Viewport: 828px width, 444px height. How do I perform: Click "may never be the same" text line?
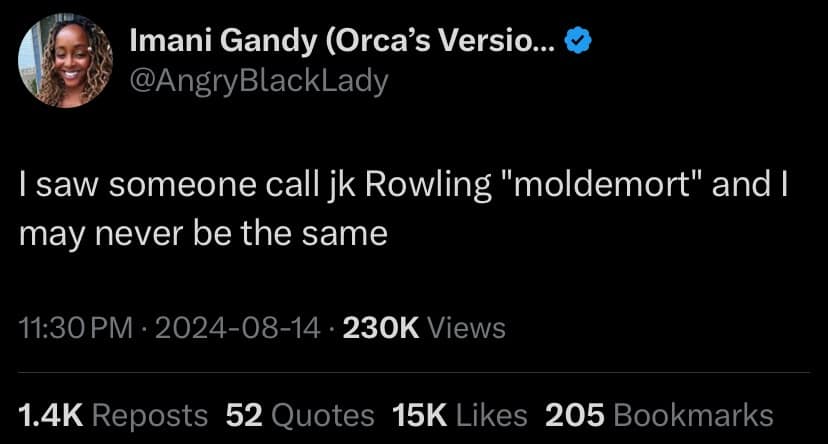(x=203, y=233)
